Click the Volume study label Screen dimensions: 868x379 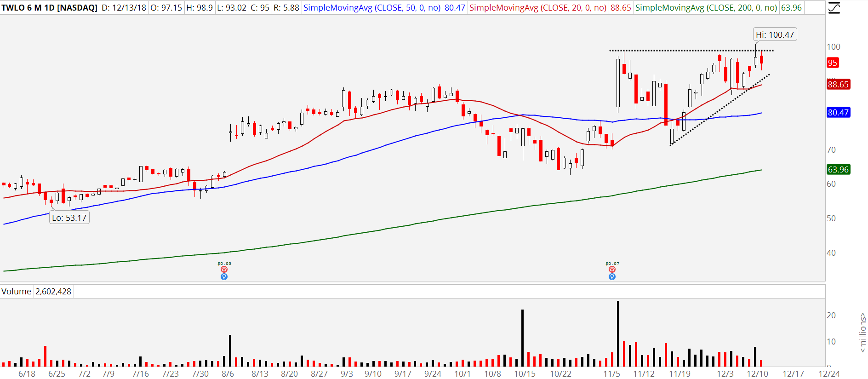click(x=16, y=291)
